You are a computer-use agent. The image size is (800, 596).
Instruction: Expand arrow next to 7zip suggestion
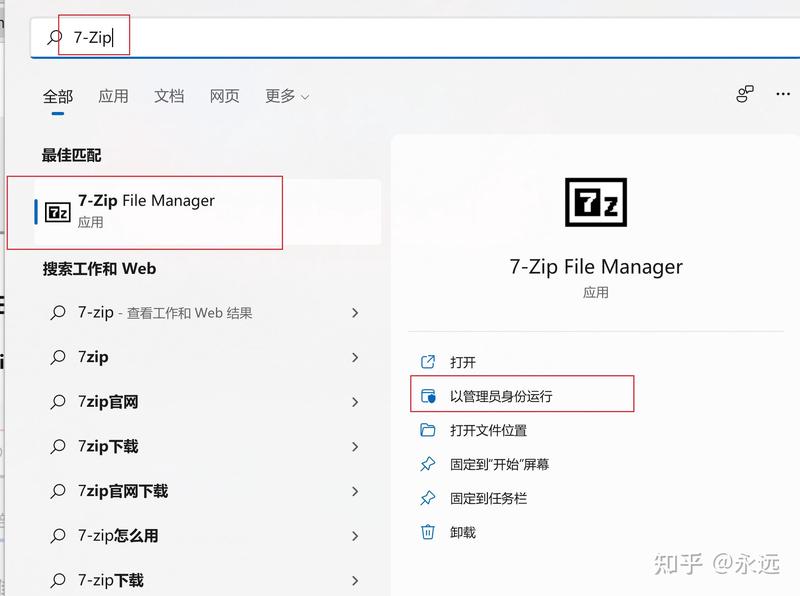click(355, 357)
